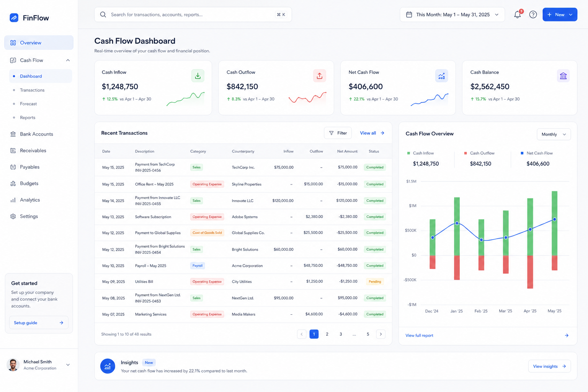Expand the New button dropdown arrow
Screen dimensions: 588x392
[x=571, y=15]
